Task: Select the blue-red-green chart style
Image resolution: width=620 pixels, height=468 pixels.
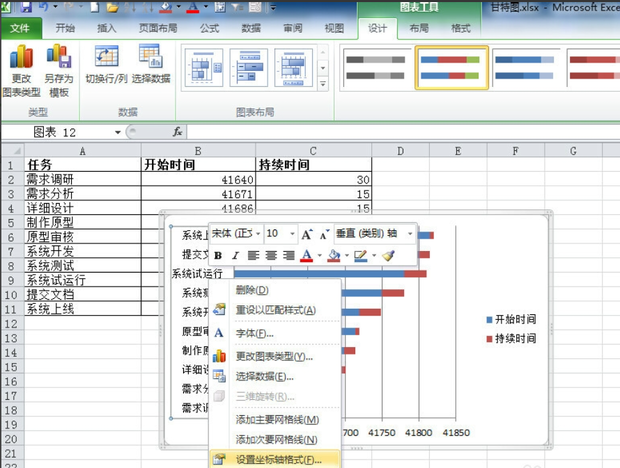Action: 451,68
